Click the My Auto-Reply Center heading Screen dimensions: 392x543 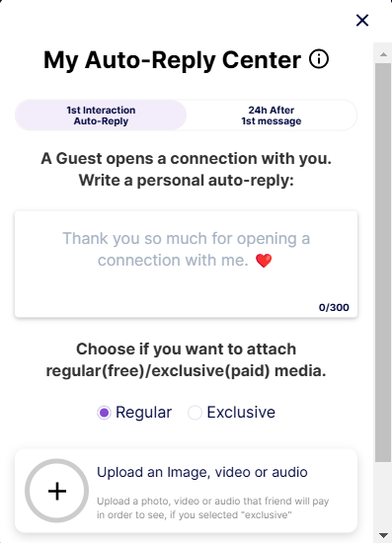point(172,60)
